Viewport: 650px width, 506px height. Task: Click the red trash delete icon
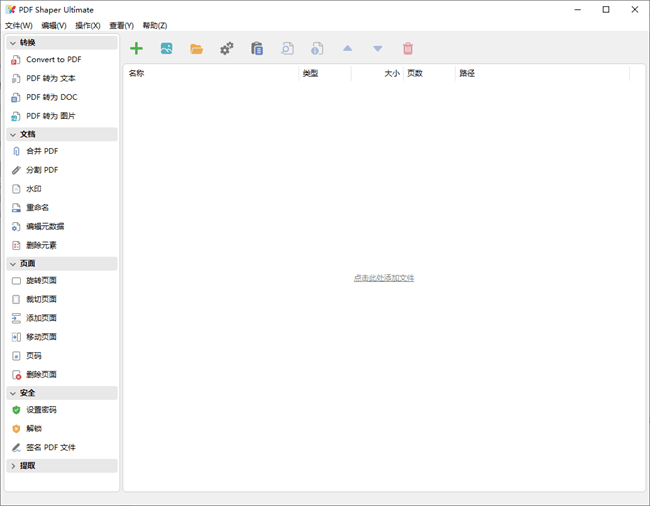(407, 48)
